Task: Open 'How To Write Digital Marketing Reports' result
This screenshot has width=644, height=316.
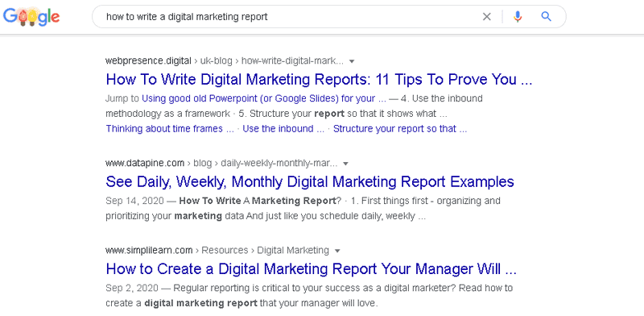Action: [x=319, y=80]
